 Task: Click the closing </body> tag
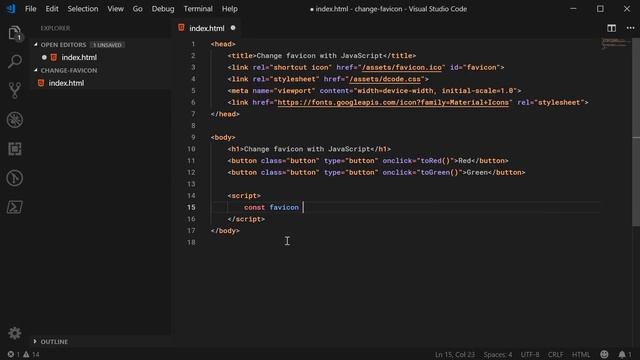(225, 231)
